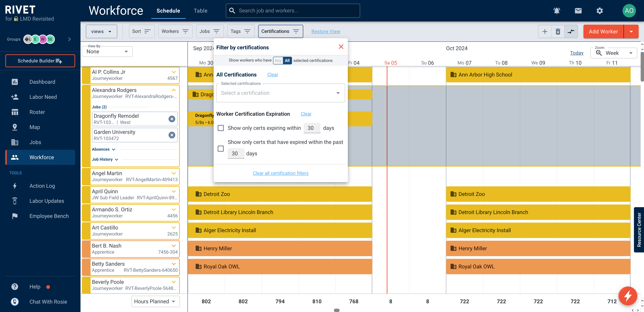644x312 pixels.
Task: Toggle the Certifications filter button
Action: (x=281, y=32)
